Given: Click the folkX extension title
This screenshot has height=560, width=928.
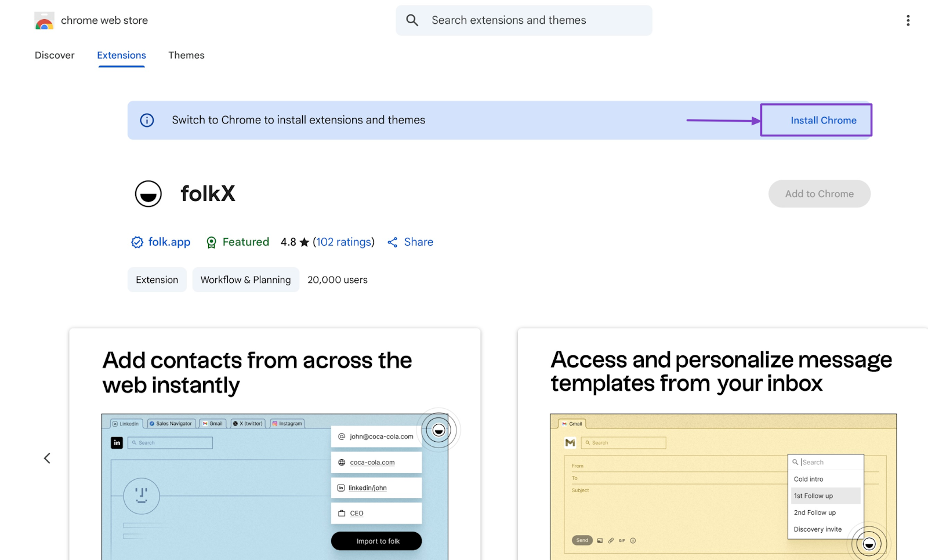Looking at the screenshot, I should (208, 194).
